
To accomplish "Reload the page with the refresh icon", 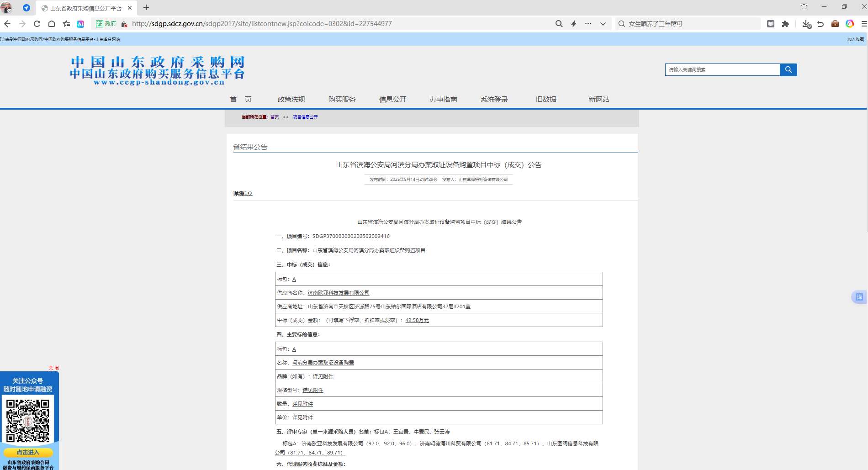I will click(x=37, y=24).
